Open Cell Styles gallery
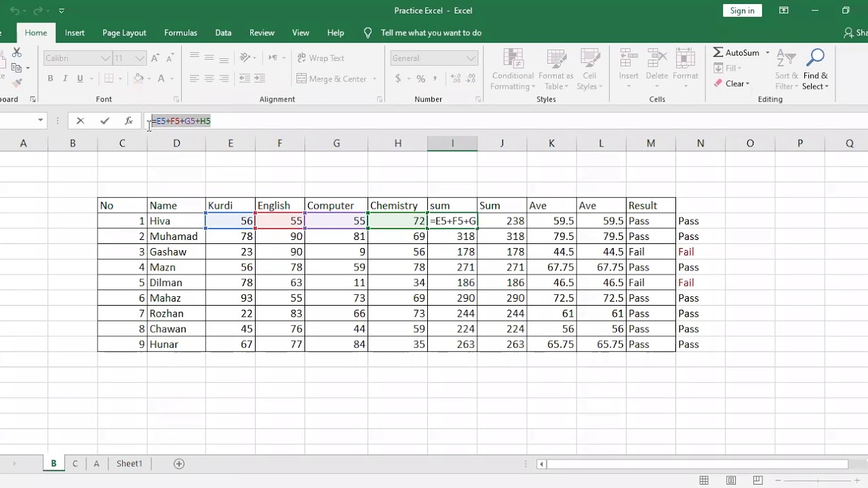Image resolution: width=868 pixels, height=488 pixels. click(590, 69)
